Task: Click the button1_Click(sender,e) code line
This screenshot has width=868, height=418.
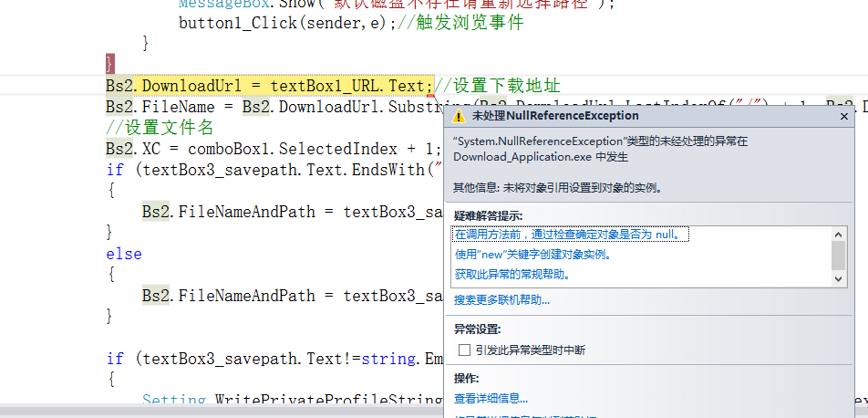Action: point(285,24)
